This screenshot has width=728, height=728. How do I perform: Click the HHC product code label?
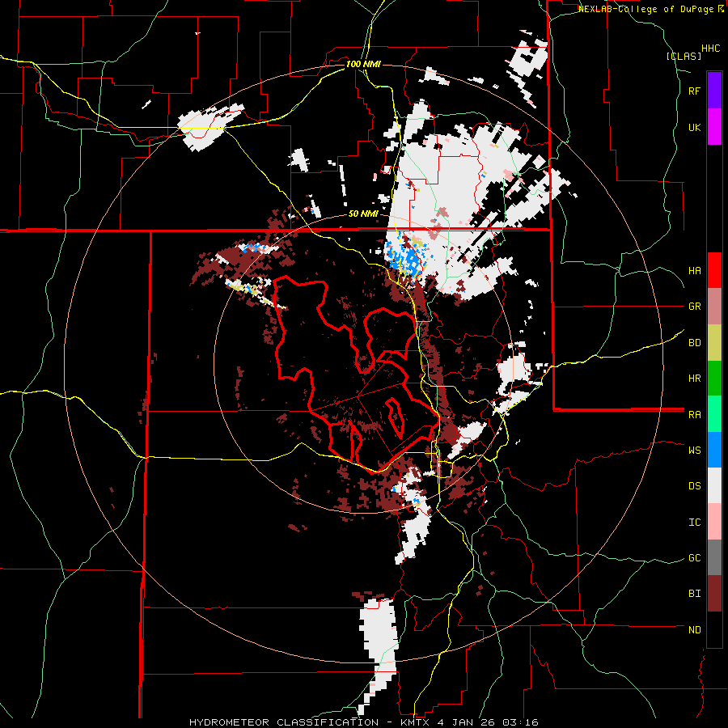(711, 49)
